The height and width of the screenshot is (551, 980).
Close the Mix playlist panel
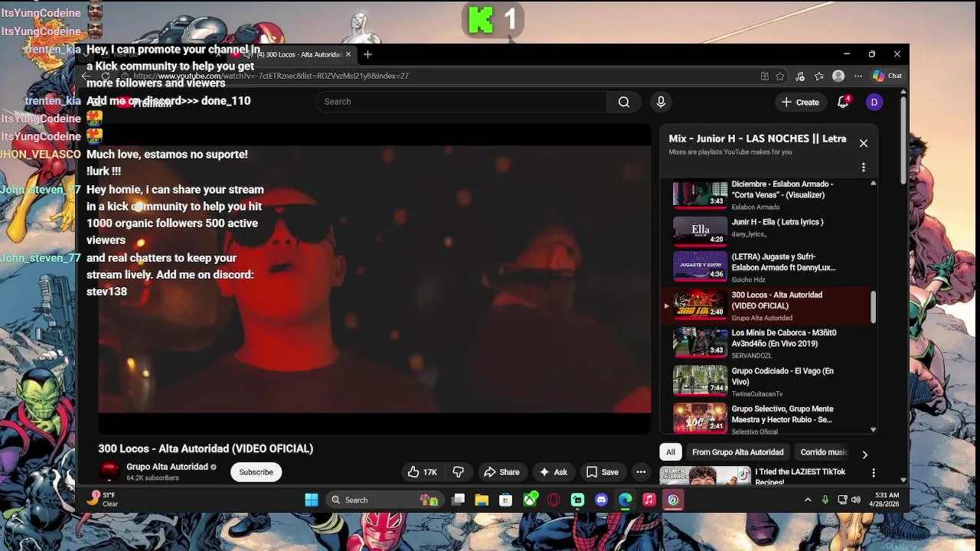pos(864,143)
